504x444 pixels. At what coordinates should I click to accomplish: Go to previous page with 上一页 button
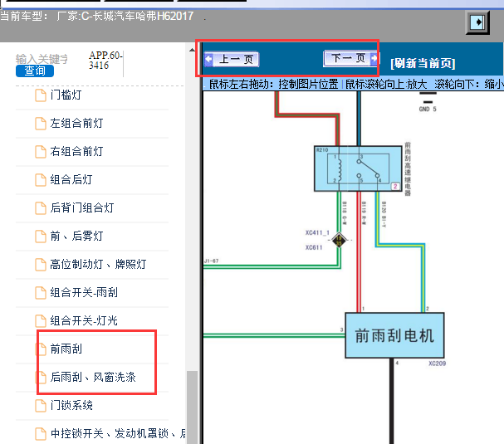[232, 59]
